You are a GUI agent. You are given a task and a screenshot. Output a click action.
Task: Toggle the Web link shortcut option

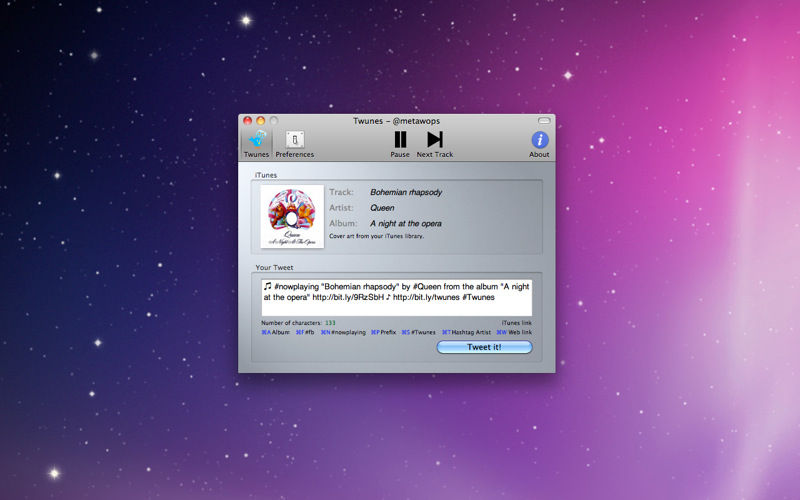(514, 332)
